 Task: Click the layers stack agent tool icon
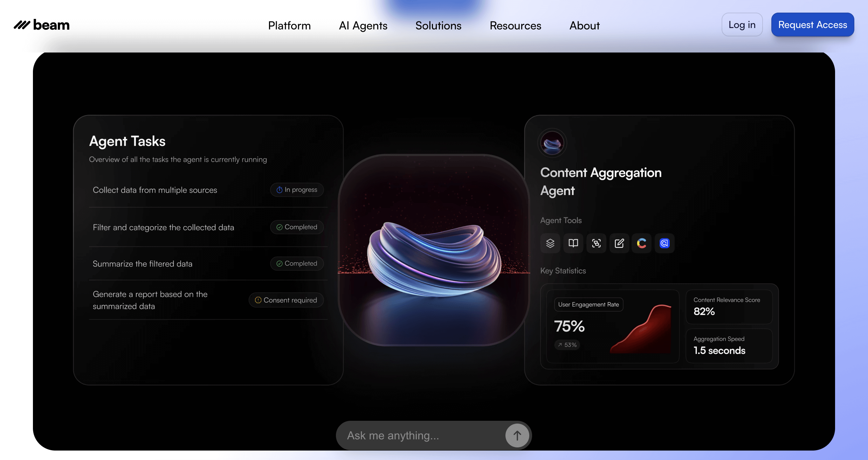click(x=550, y=243)
